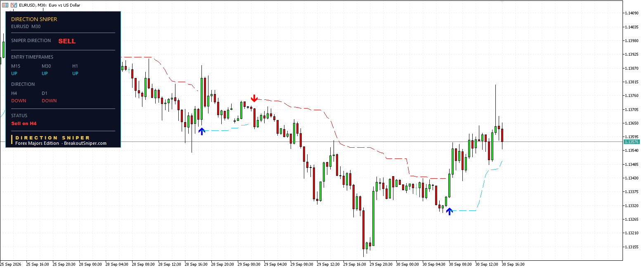Click the UP value under H1
644x269 pixels.
75,73
